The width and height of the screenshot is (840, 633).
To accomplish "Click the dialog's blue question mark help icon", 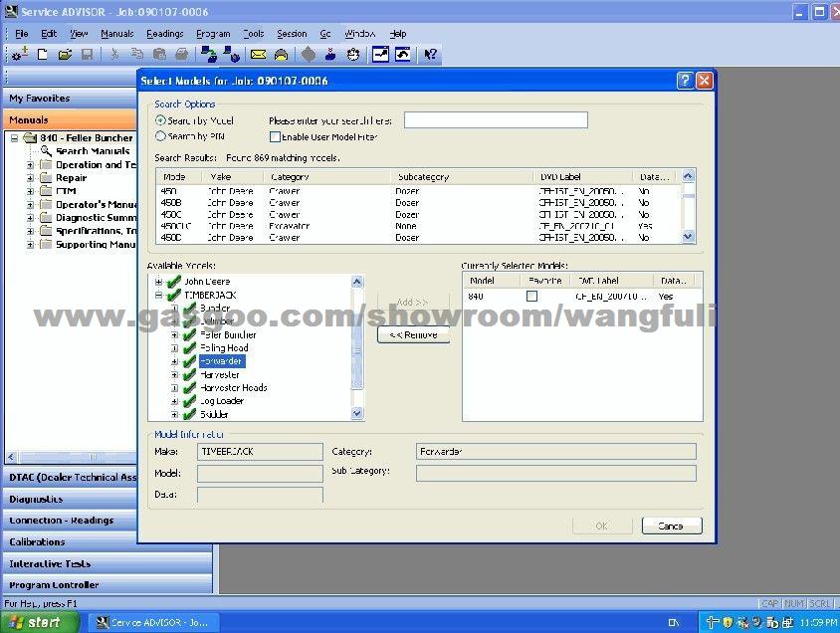I will pyautogui.click(x=685, y=81).
